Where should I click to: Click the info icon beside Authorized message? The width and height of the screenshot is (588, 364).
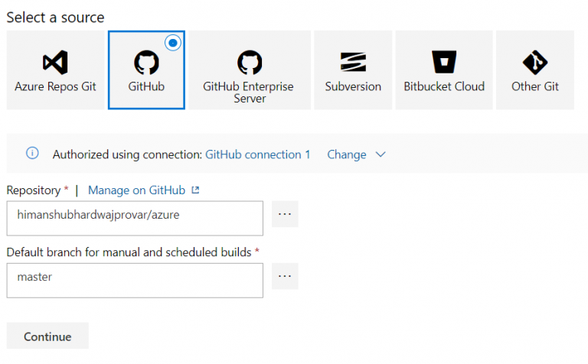(x=32, y=154)
